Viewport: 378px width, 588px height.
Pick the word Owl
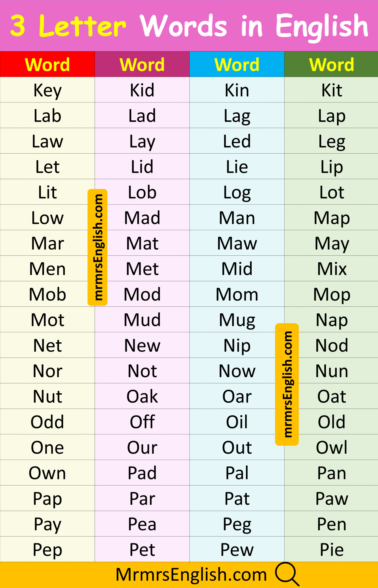(332, 447)
